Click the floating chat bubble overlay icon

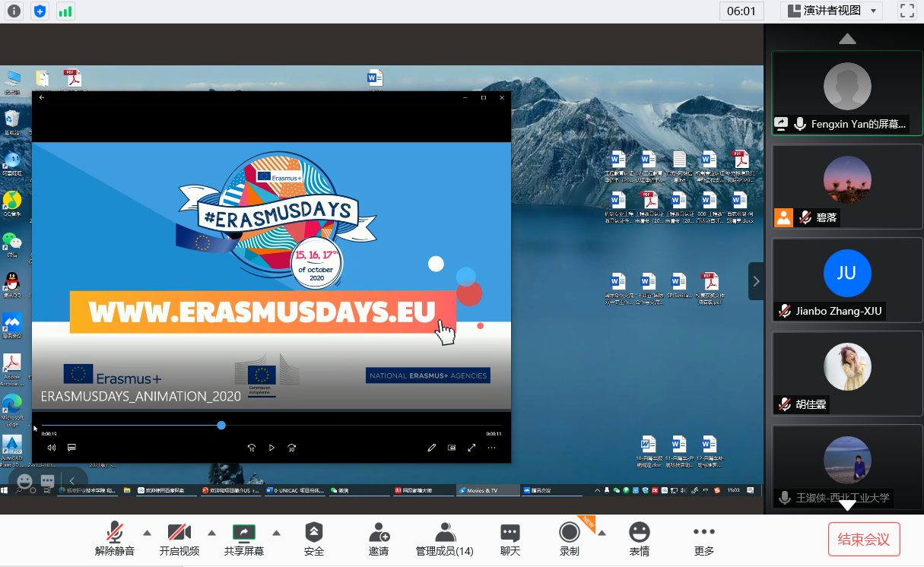point(48,481)
